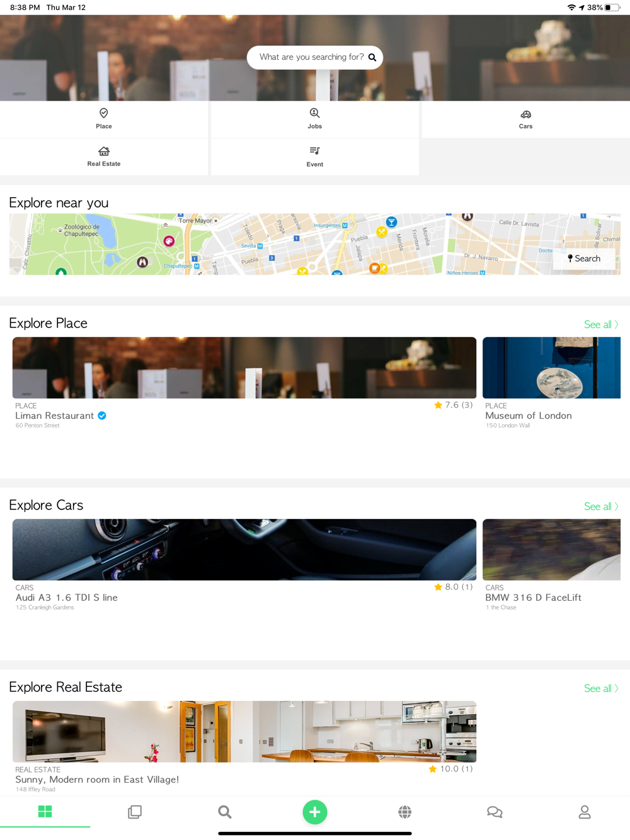
Task: Open the chat messages tab
Action: (495, 812)
